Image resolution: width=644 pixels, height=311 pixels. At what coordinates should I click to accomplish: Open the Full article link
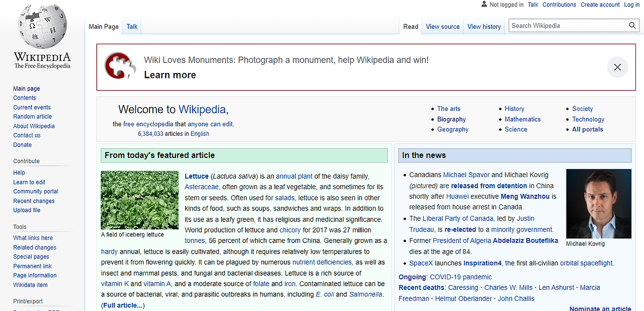(123, 305)
